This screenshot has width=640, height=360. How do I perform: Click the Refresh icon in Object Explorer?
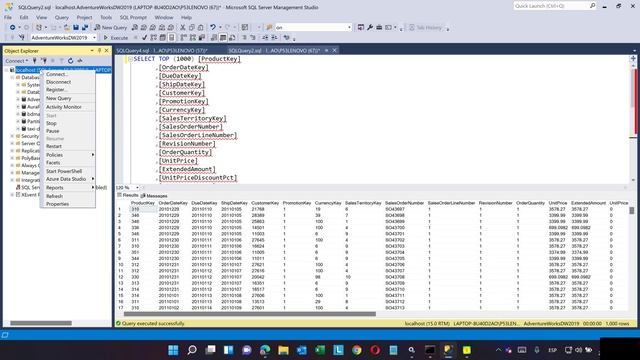pos(71,60)
